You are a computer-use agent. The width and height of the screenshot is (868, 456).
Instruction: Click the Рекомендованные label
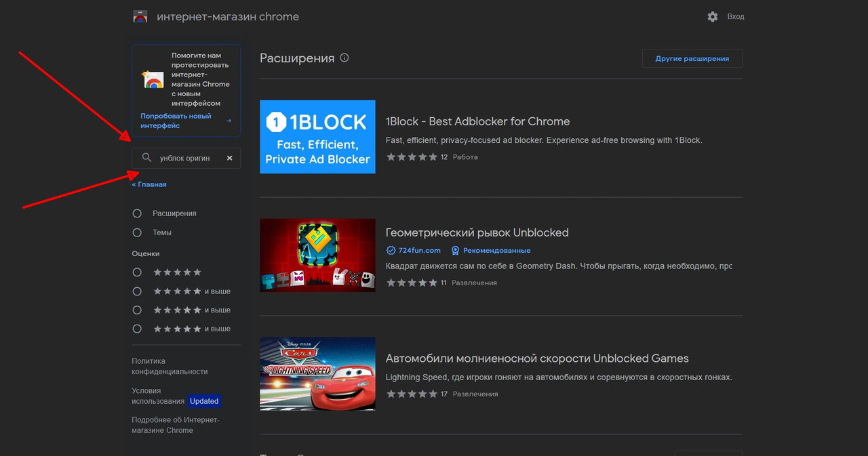(x=497, y=250)
